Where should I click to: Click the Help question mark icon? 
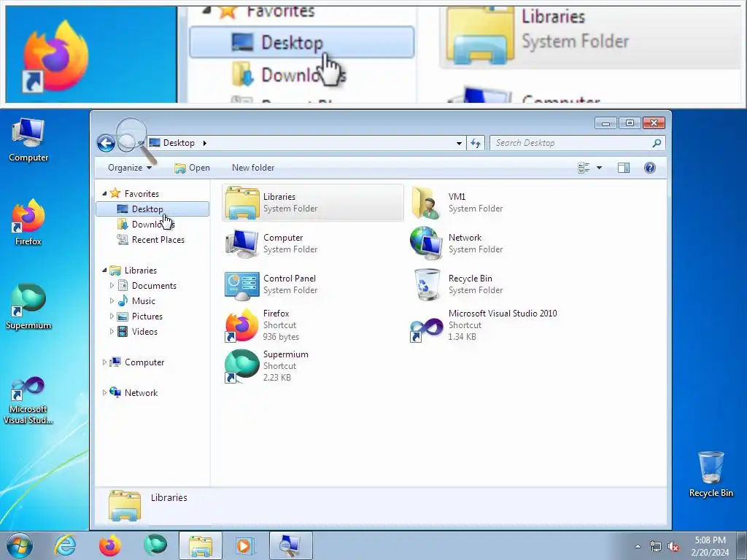[650, 168]
